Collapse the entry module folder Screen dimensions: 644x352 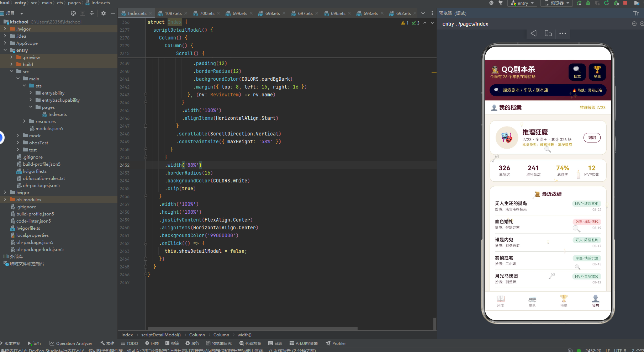point(5,50)
